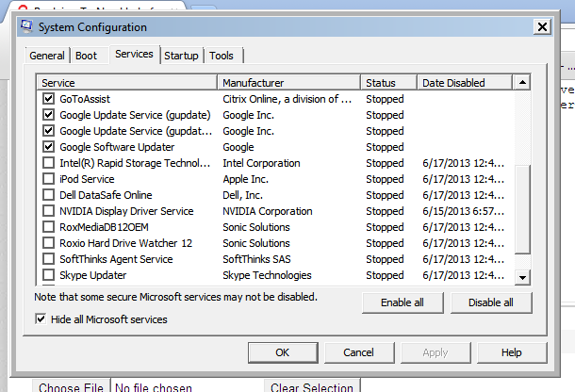Image resolution: width=575 pixels, height=392 pixels.
Task: Close the System Configuration dialog
Action: [542, 26]
